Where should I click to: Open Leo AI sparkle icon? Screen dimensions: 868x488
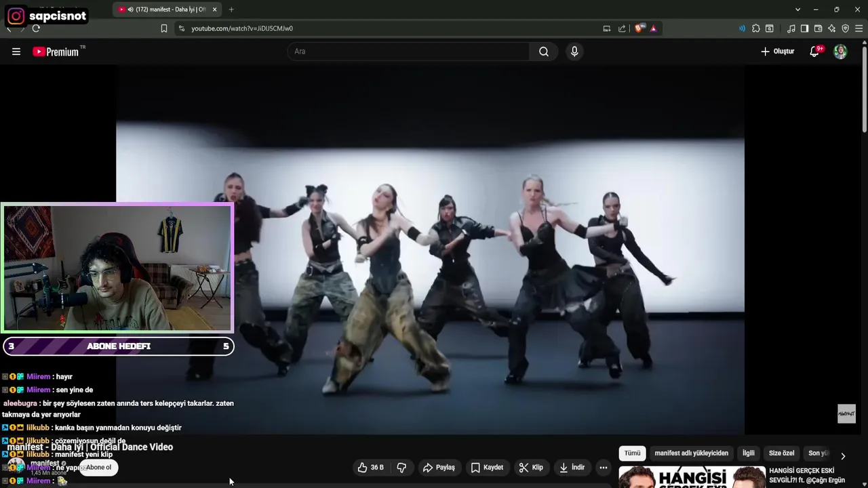[x=832, y=28]
